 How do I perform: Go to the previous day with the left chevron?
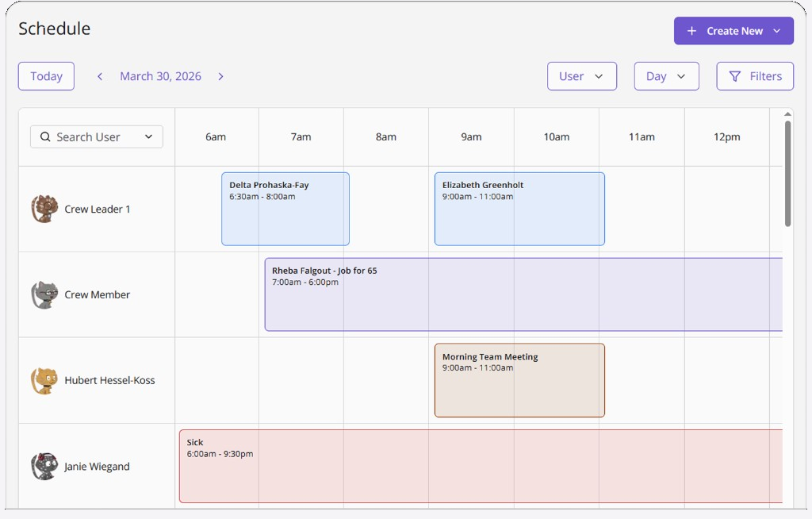coord(99,76)
